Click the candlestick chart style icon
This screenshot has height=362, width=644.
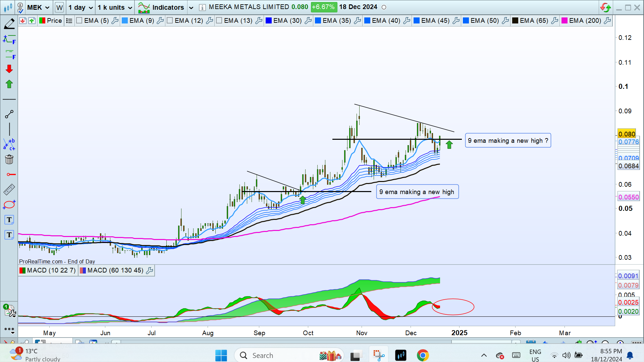[x=8, y=7]
